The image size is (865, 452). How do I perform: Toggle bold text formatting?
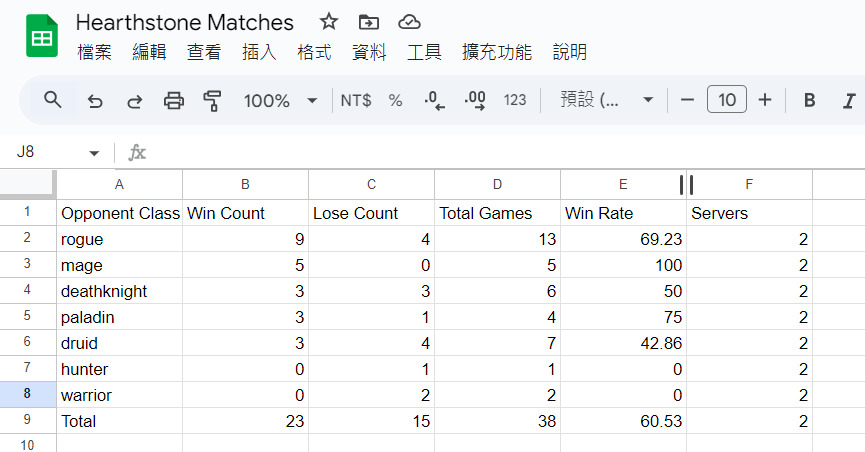810,100
